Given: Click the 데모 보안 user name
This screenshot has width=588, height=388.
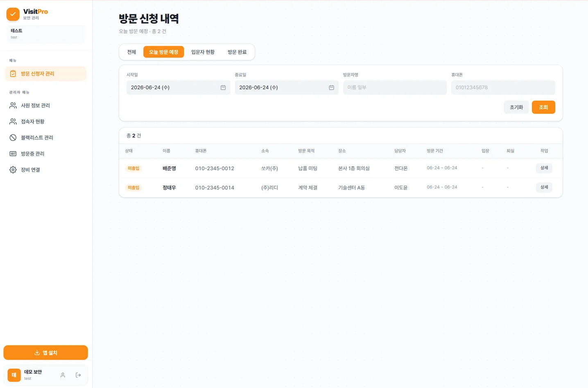Looking at the screenshot, I should 33,372.
